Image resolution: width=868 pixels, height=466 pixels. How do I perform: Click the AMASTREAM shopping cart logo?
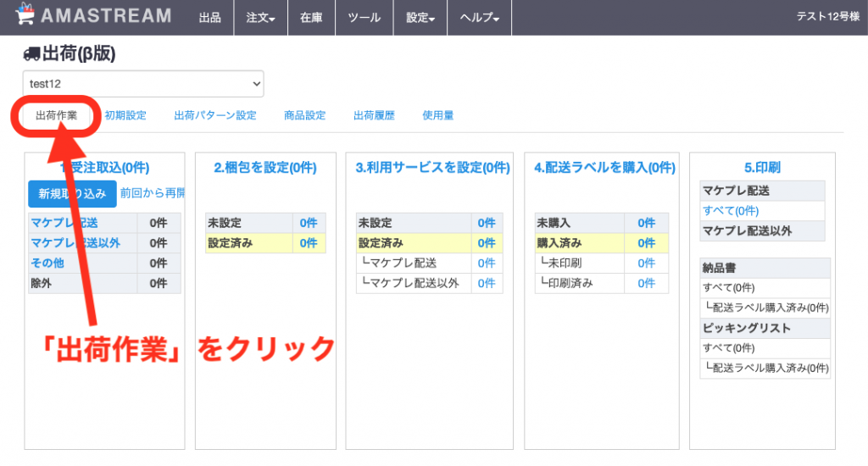tap(93, 15)
